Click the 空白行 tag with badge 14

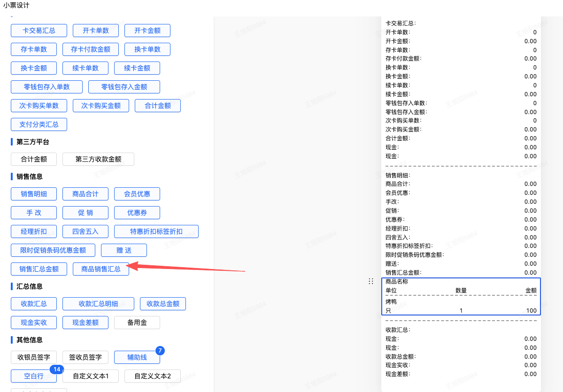click(34, 376)
